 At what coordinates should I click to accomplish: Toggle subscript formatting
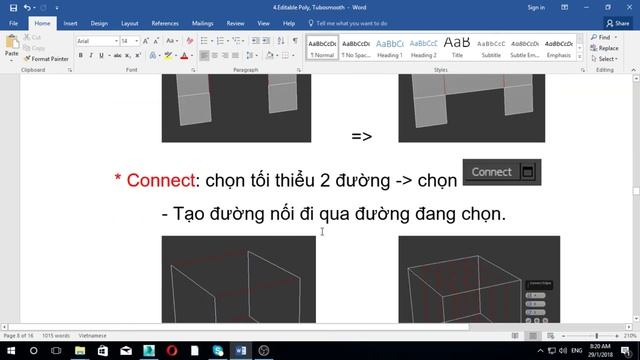(x=128, y=55)
